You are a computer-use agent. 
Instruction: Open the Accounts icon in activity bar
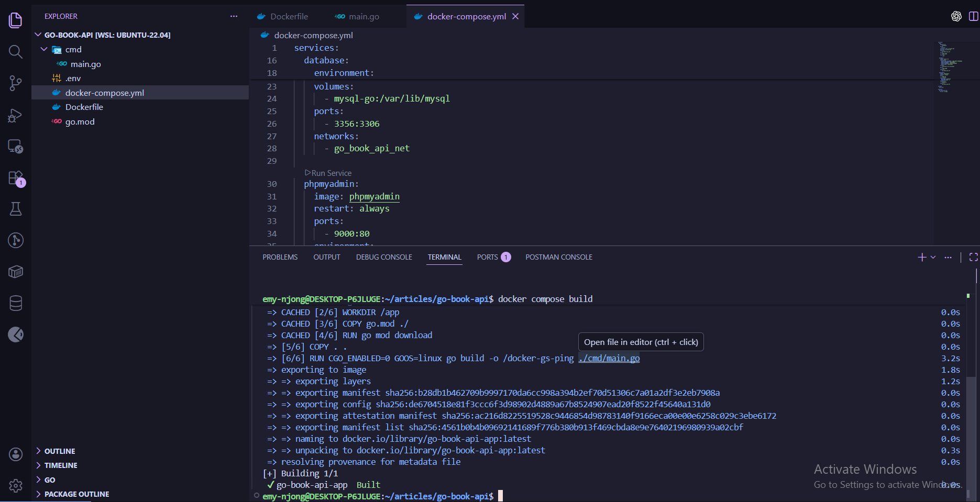pyautogui.click(x=16, y=454)
